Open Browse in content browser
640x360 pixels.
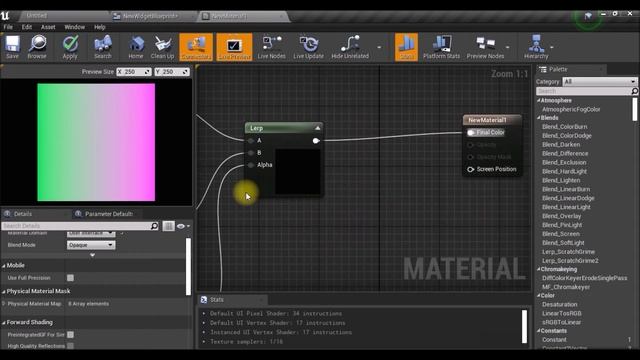pyautogui.click(x=37, y=47)
